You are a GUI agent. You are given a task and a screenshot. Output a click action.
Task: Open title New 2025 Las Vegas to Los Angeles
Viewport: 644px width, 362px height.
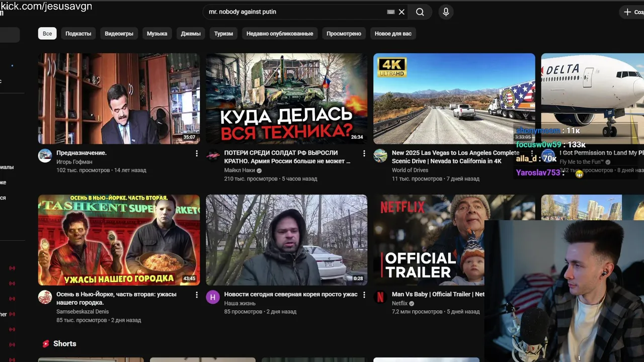pyautogui.click(x=455, y=157)
